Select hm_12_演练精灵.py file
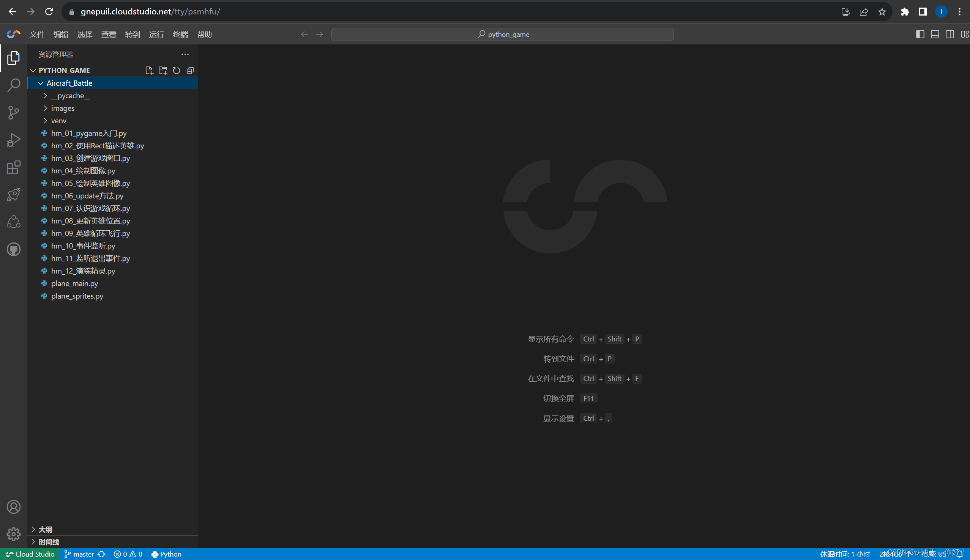970x560 pixels. click(84, 271)
